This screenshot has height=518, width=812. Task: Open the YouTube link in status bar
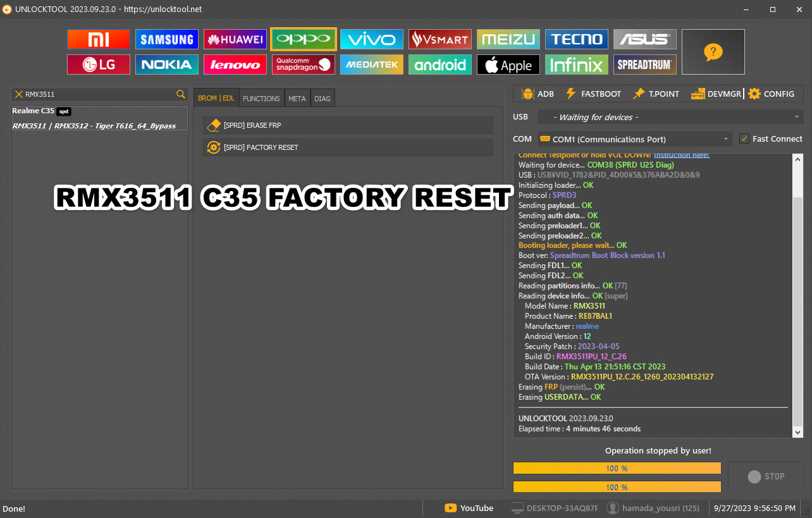(469, 508)
